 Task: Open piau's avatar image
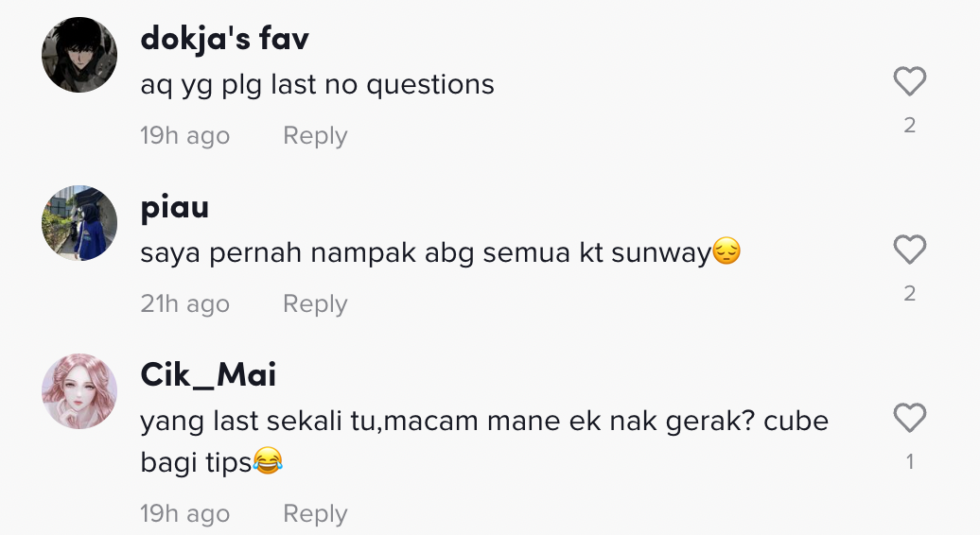point(79,223)
